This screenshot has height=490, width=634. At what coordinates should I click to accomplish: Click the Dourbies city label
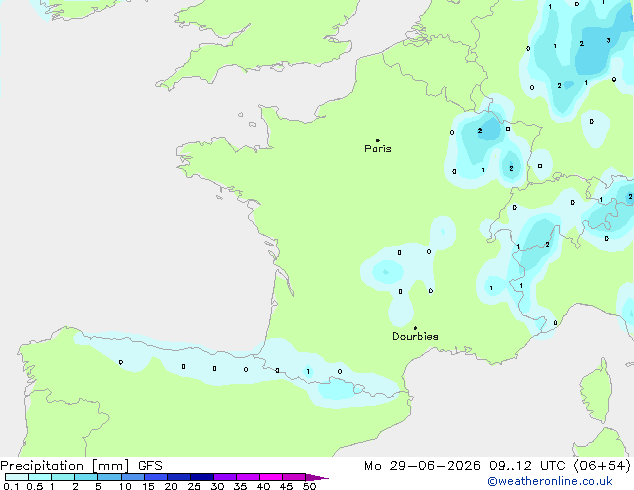click(x=415, y=336)
